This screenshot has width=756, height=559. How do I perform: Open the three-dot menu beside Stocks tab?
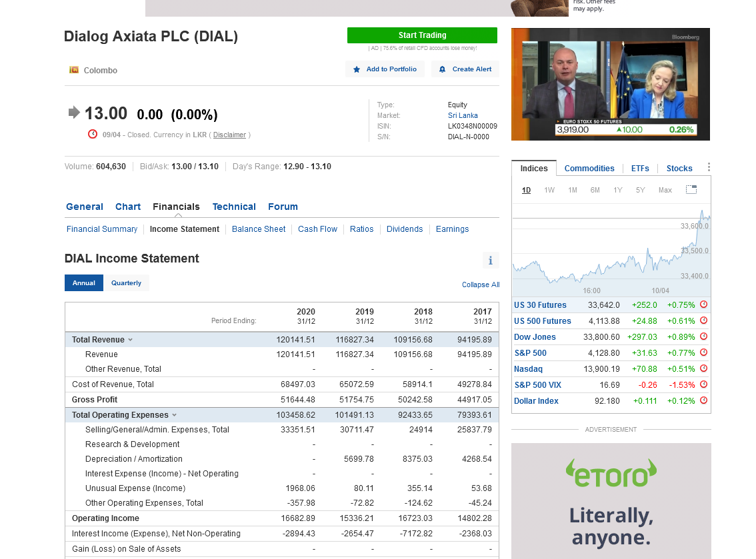[708, 167]
